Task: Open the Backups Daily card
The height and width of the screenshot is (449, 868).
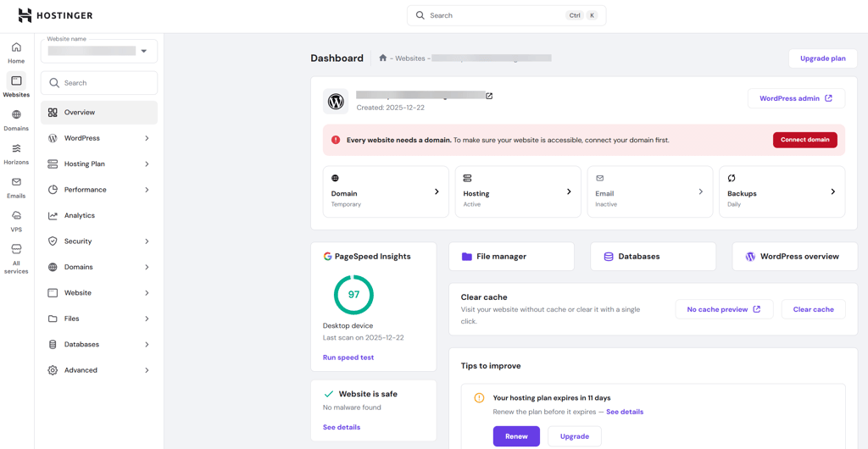Action: click(782, 191)
